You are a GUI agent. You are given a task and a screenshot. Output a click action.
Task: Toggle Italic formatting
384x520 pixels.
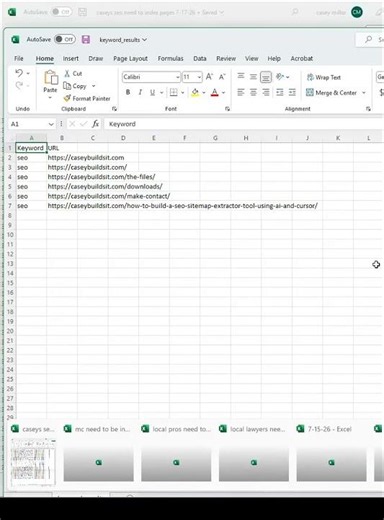point(140,92)
